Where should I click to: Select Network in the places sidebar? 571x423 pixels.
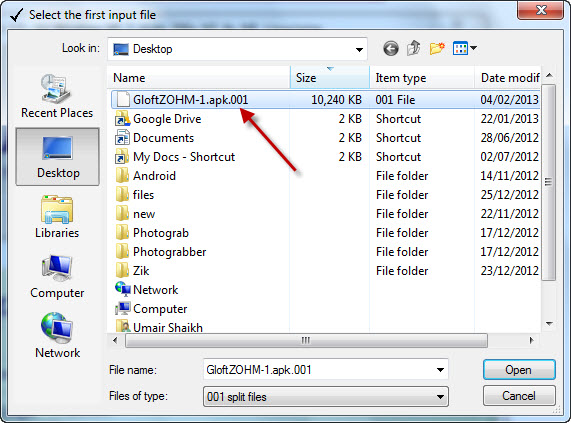point(57,336)
